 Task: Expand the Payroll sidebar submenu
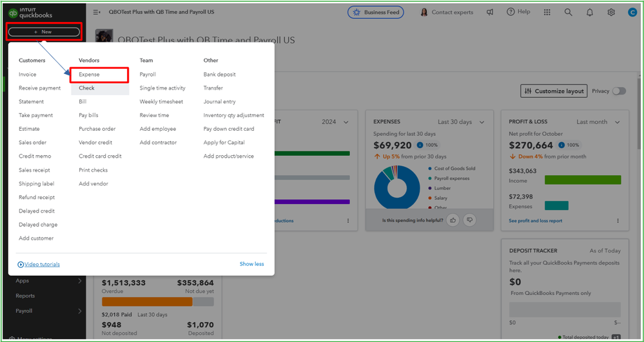click(80, 311)
